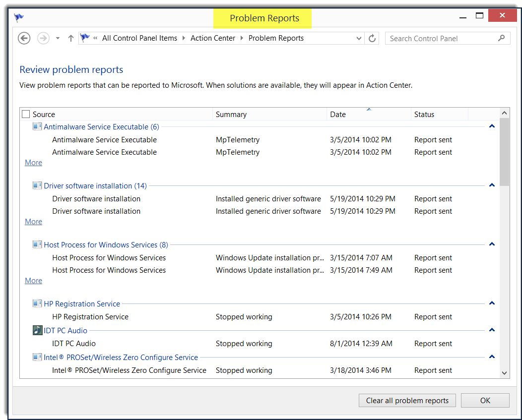The image size is (522, 420).
Task: Refresh the Problem Reports page
Action: (x=372, y=38)
